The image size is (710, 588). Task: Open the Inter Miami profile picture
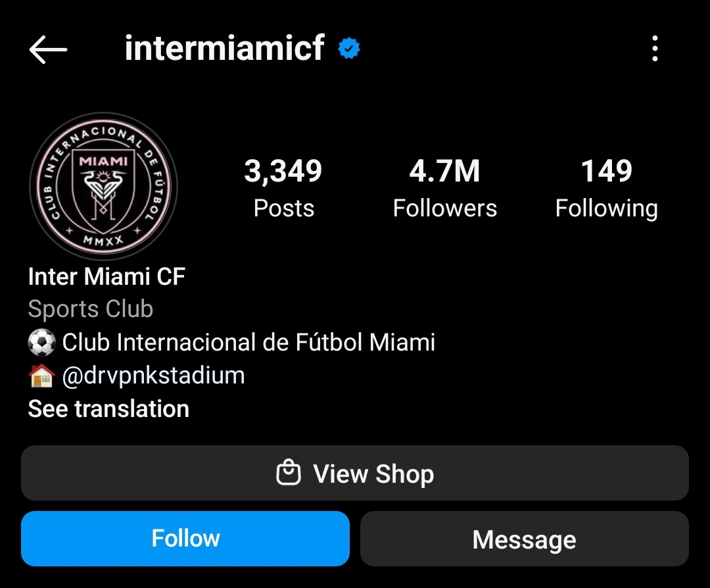104,186
